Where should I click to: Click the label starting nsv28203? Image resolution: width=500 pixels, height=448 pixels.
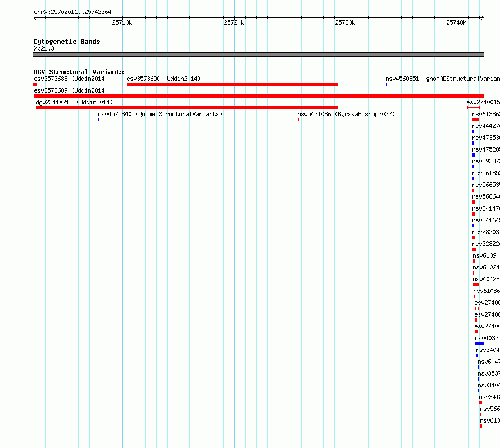coord(486,232)
